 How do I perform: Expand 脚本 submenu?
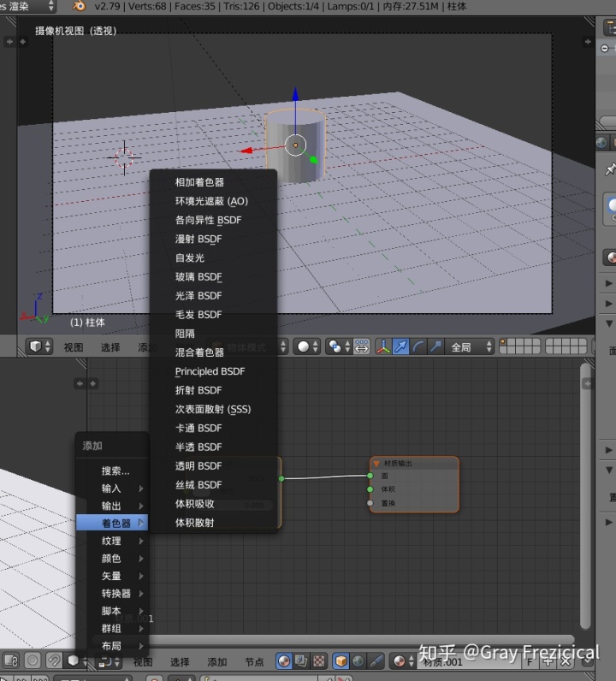click(x=112, y=611)
